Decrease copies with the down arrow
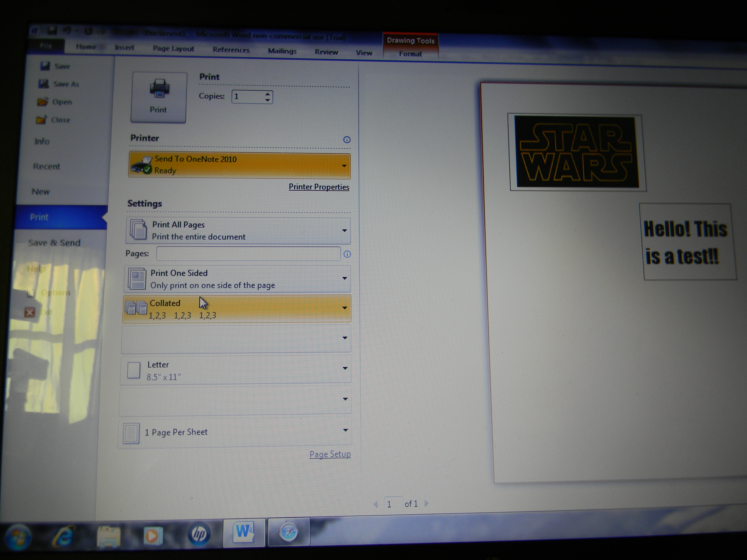 click(267, 100)
